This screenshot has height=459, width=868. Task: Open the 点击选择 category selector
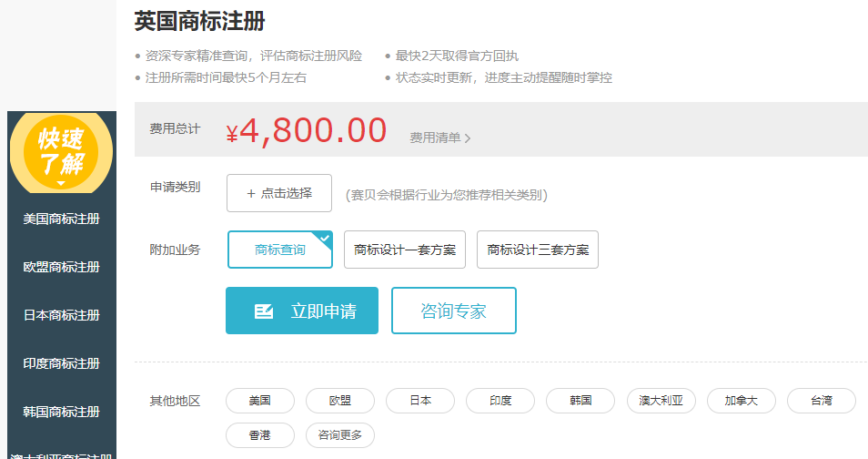tap(279, 193)
